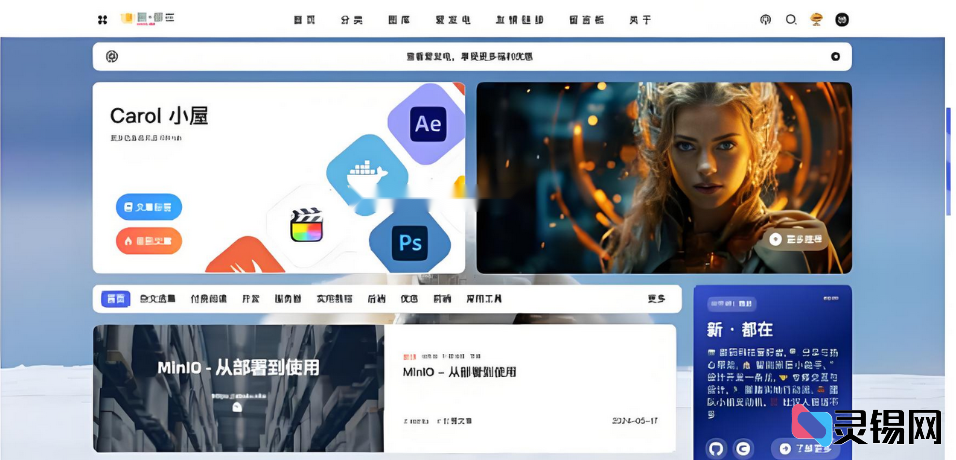
Task: Open the 分类 menu in top navigation
Action: point(351,19)
